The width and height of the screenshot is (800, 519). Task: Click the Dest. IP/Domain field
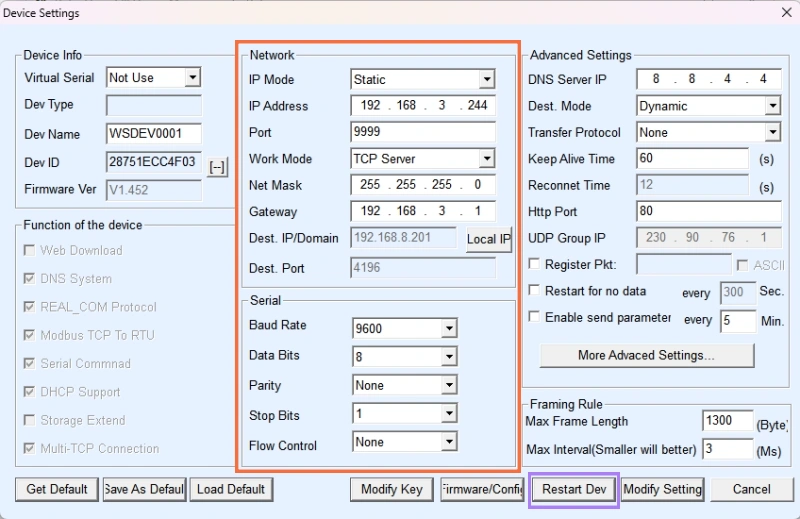tap(404, 238)
